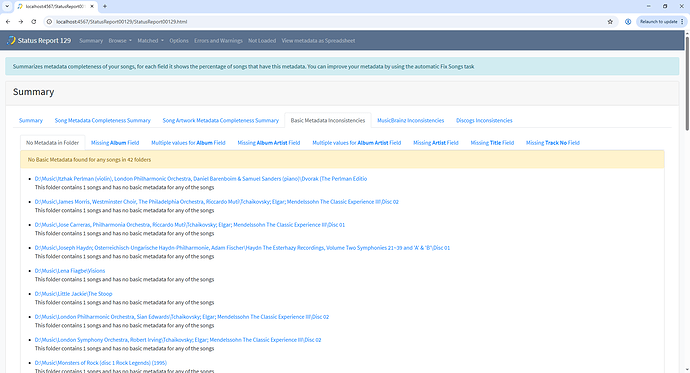Click the Status Report 129 logo icon

[x=11, y=40]
